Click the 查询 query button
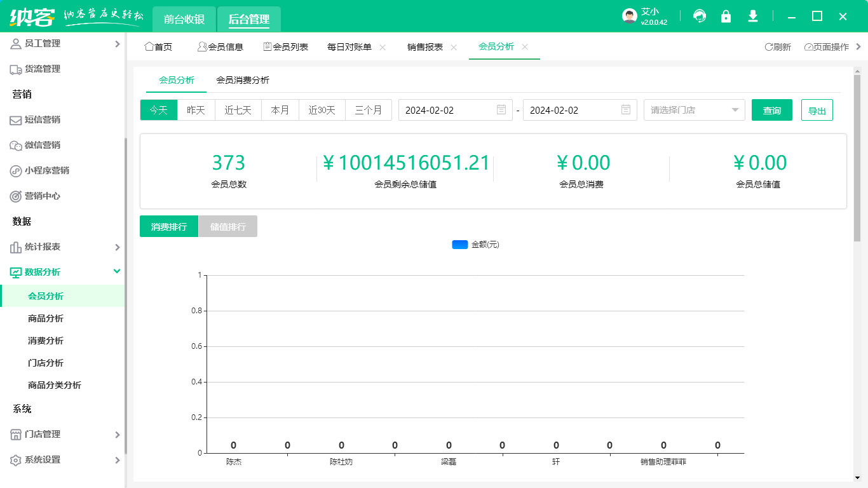 tap(771, 109)
